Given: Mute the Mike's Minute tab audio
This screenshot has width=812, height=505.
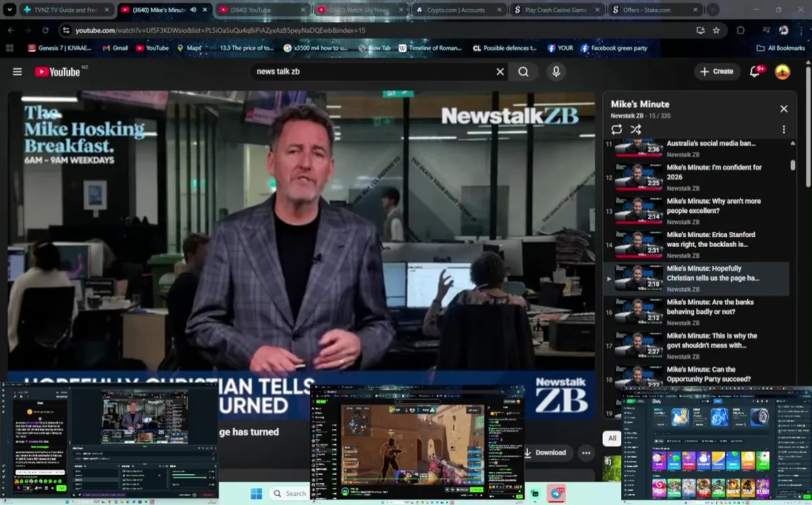Looking at the screenshot, I should 193,10.
